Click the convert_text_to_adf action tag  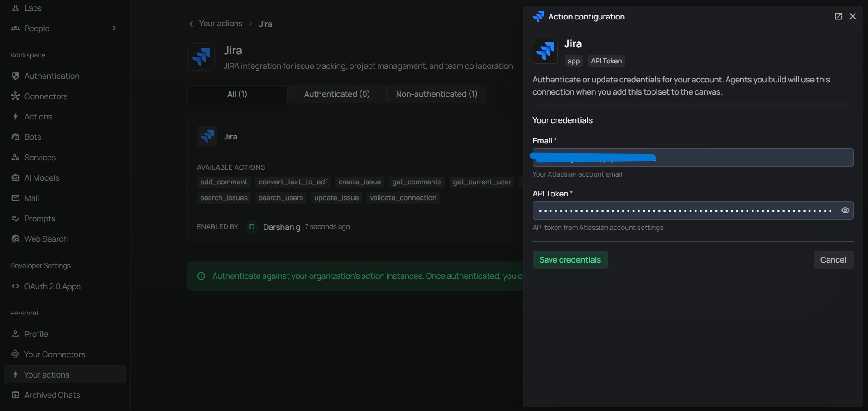tap(293, 182)
